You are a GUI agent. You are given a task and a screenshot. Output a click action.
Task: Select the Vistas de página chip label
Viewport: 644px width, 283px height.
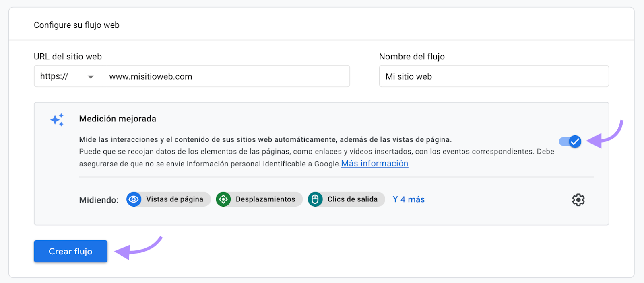point(175,199)
